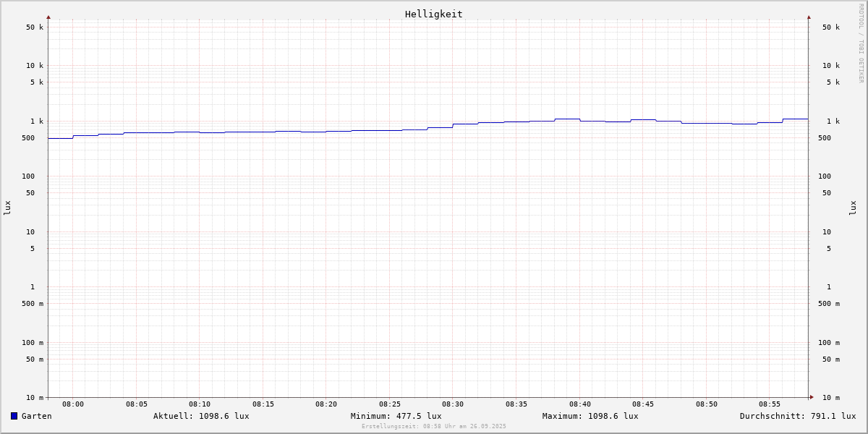The width and height of the screenshot is (868, 434).
Task: Click the Helligkeit chart title
Action: (x=433, y=14)
